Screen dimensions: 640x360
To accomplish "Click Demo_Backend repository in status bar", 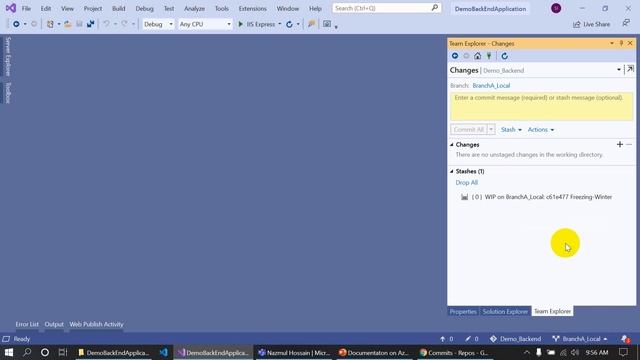I will [x=516, y=339].
